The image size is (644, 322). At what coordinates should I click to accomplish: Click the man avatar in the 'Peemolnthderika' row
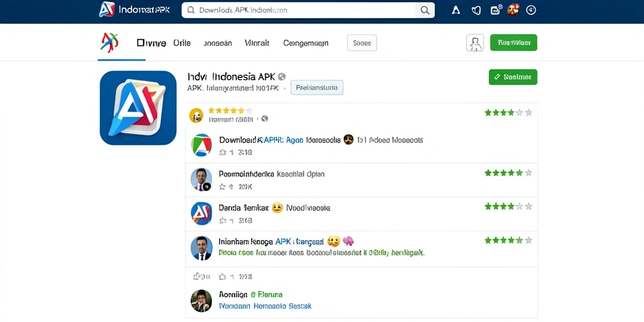pos(202,179)
